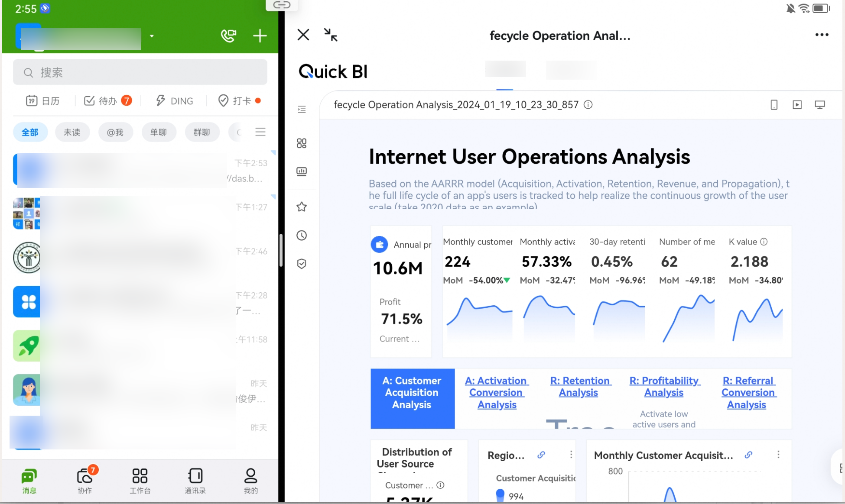Open the 打卡 check-in shortcut
This screenshot has height=504, width=845.
(239, 101)
